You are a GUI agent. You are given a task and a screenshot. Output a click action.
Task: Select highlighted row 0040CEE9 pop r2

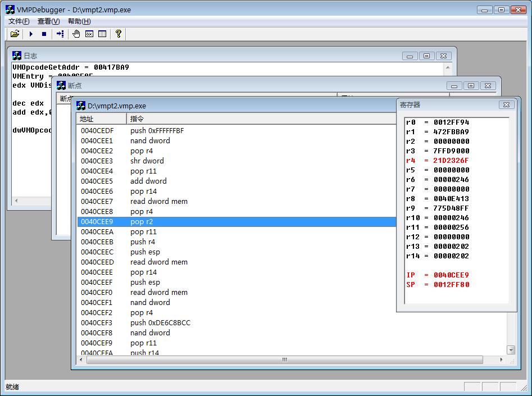point(237,221)
